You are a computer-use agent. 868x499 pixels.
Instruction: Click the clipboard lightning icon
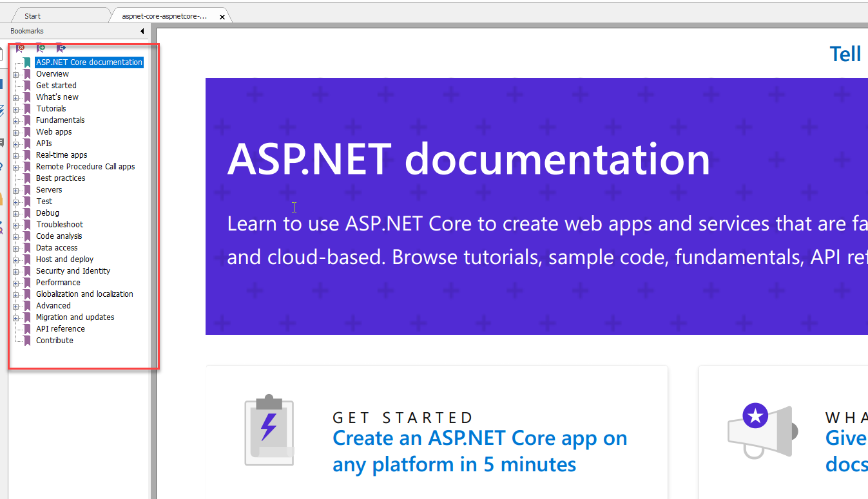[269, 429]
